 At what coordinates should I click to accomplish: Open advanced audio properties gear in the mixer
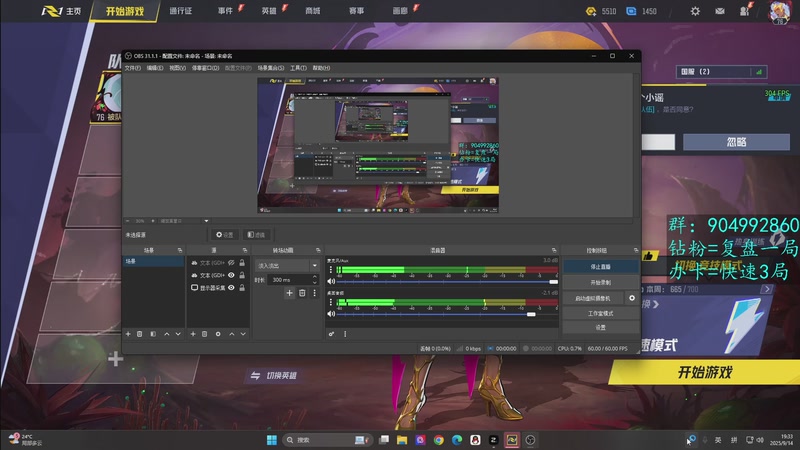pos(331,334)
